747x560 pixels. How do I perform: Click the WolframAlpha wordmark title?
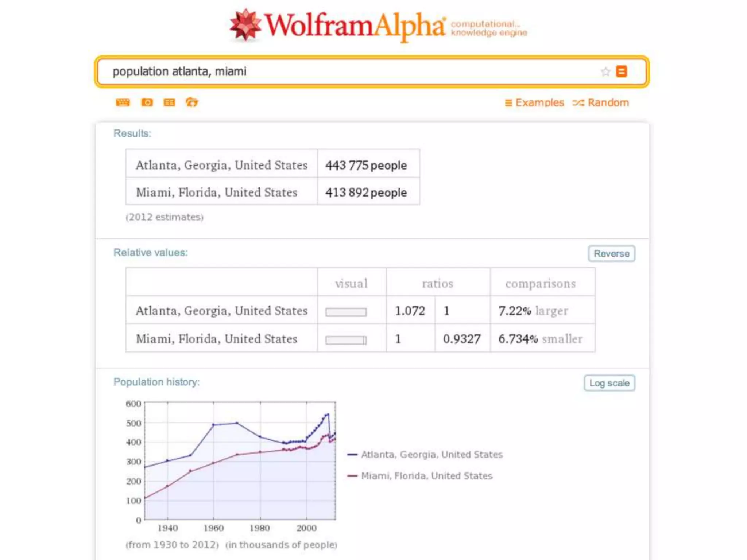[355, 26]
